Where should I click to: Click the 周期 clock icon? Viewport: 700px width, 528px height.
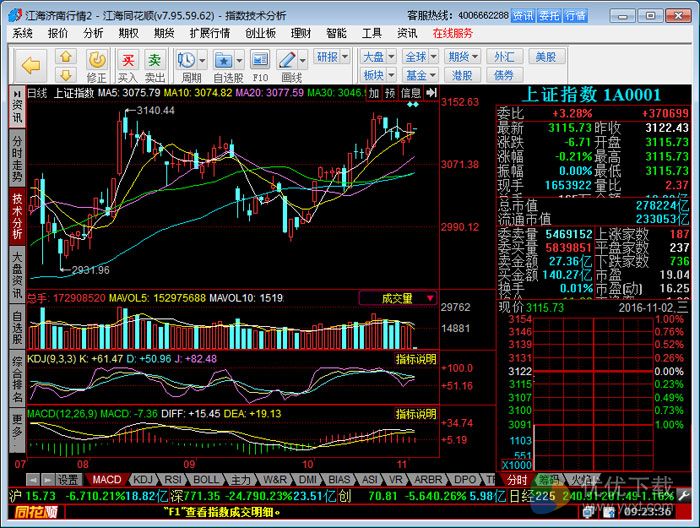coord(187,60)
